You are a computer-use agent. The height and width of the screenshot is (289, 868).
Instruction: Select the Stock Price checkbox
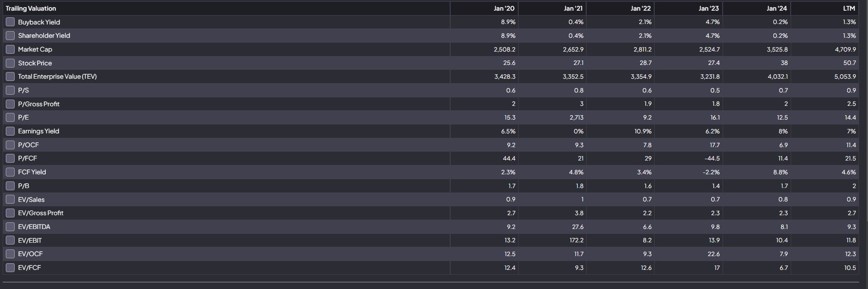pos(10,63)
